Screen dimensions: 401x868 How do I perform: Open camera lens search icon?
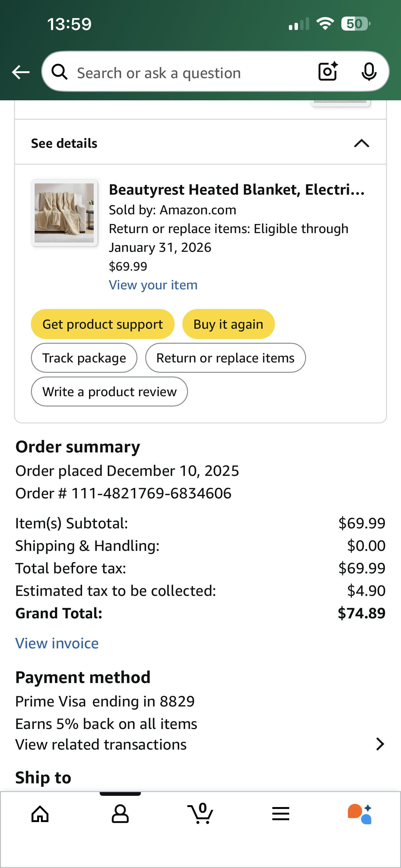tap(328, 72)
